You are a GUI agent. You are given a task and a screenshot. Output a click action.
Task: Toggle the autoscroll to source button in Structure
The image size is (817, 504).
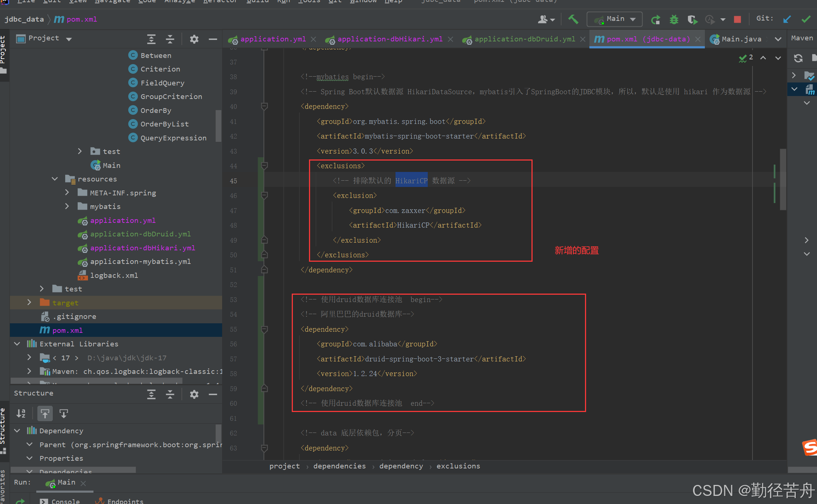(x=45, y=413)
